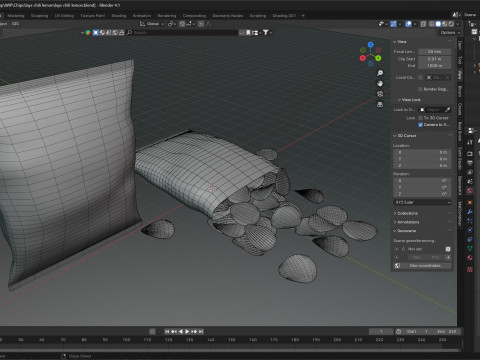Viewport: 480px width, 360px height.
Task: Toggle the camera view icon
Action: click(380, 94)
